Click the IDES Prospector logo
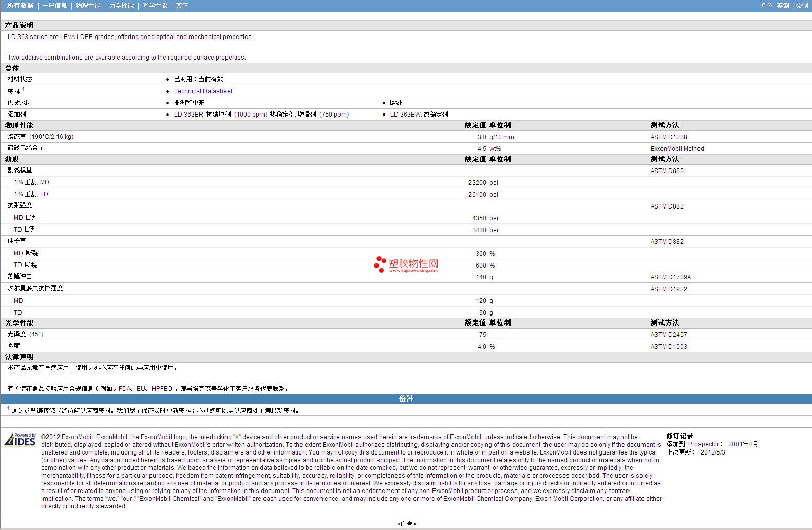This screenshot has height=530, width=812. coord(20,440)
